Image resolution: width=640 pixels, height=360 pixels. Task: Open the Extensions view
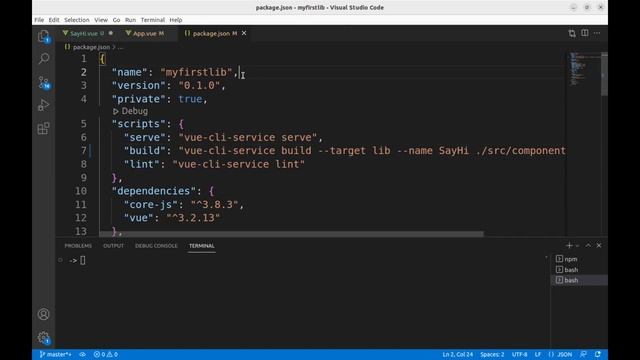[44, 128]
